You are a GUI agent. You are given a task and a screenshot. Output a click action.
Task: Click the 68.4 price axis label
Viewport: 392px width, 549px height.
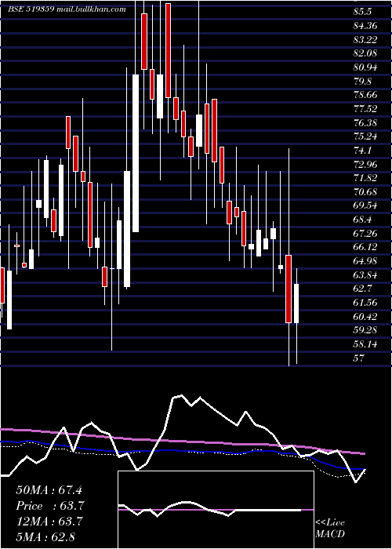pos(362,220)
